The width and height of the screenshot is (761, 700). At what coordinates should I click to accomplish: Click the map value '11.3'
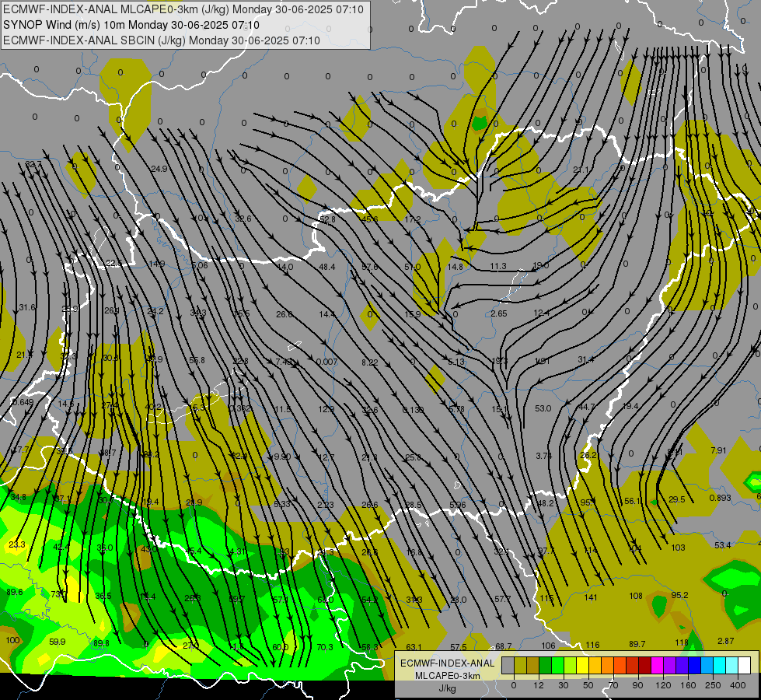point(498,266)
